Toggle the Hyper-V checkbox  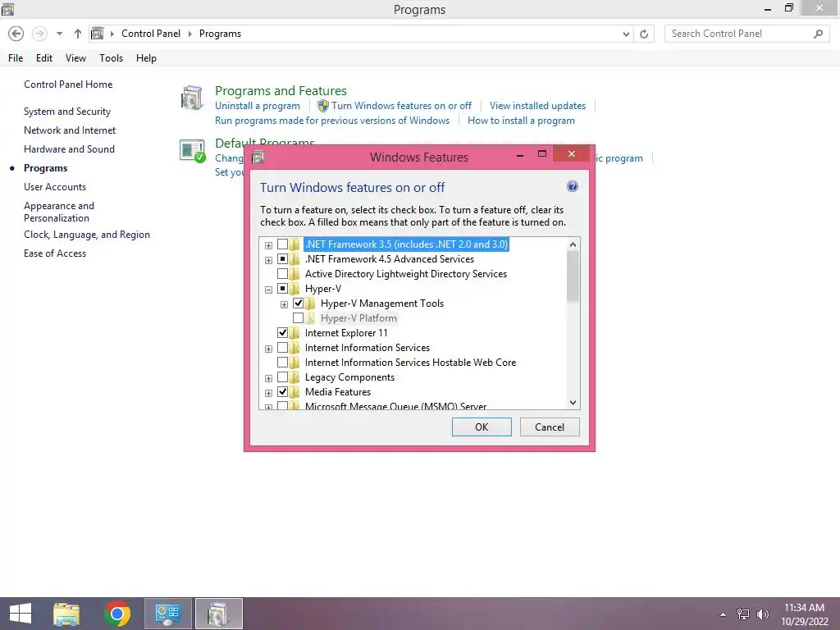click(282, 289)
